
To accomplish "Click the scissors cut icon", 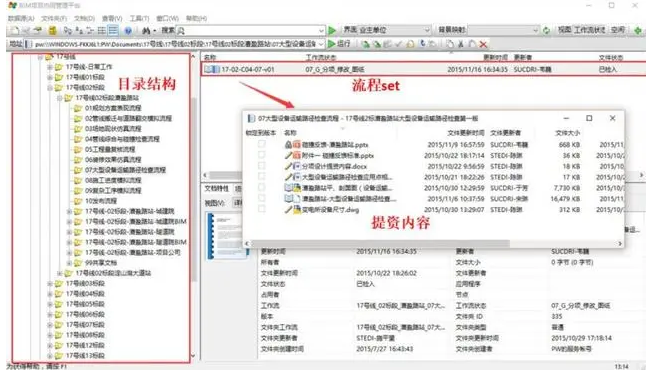I will tap(461, 44).
